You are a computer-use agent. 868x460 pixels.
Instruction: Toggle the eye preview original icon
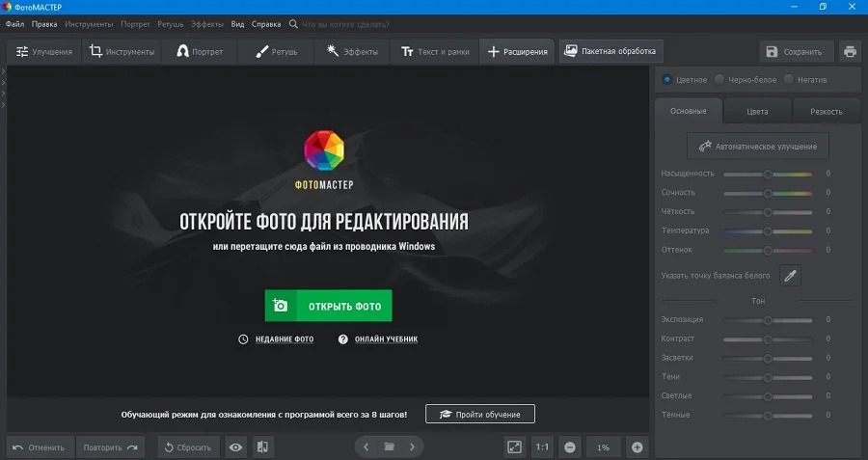236,447
